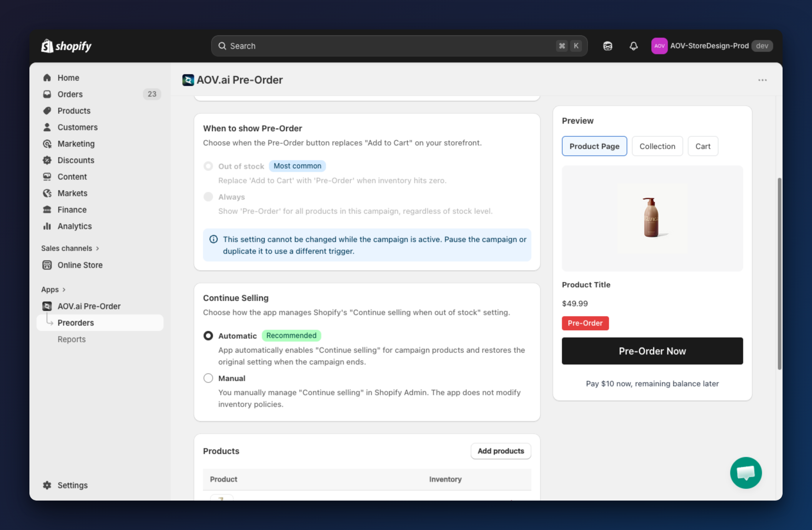Click the 'Pay $10 now, remaining balance later' text
Image resolution: width=812 pixels, height=530 pixels.
click(652, 383)
